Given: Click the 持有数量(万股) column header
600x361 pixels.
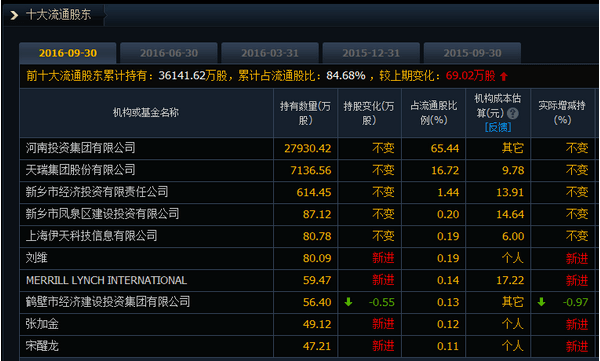Looking at the screenshot, I should [x=305, y=113].
